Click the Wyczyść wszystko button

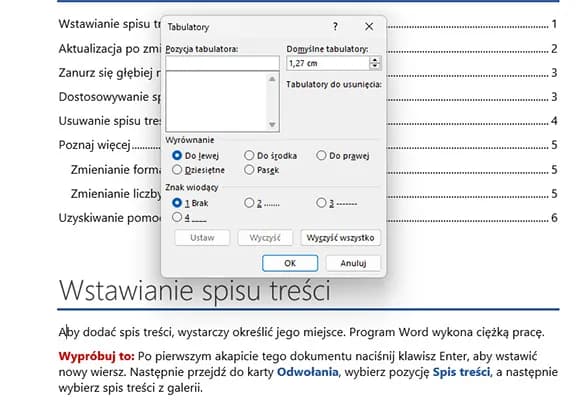[340, 238]
